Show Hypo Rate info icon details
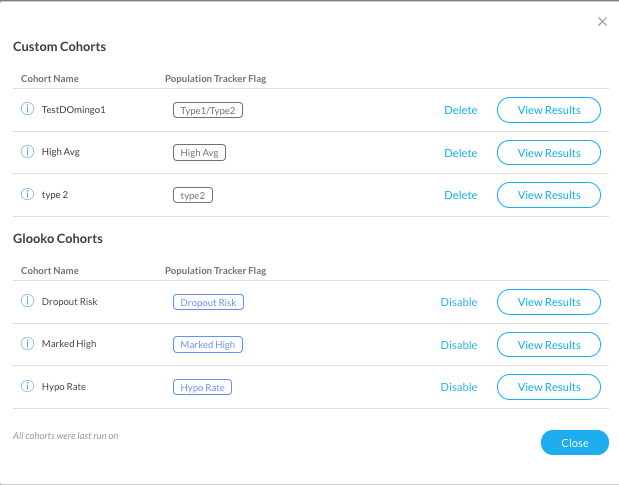 (27, 386)
